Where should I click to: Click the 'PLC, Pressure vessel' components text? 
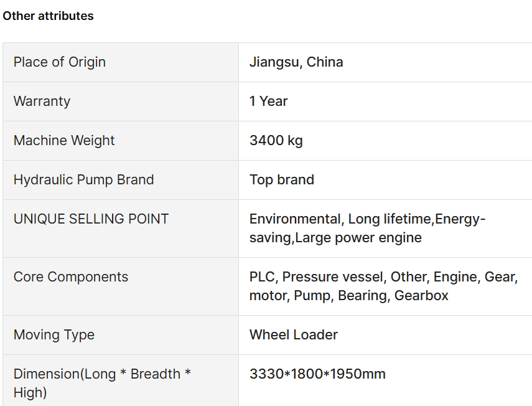[x=317, y=277]
